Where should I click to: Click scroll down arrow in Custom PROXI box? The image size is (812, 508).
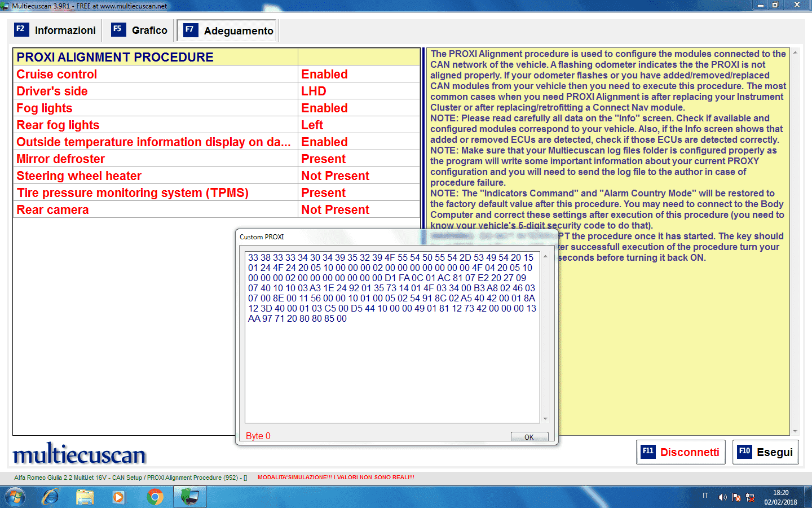[545, 418]
